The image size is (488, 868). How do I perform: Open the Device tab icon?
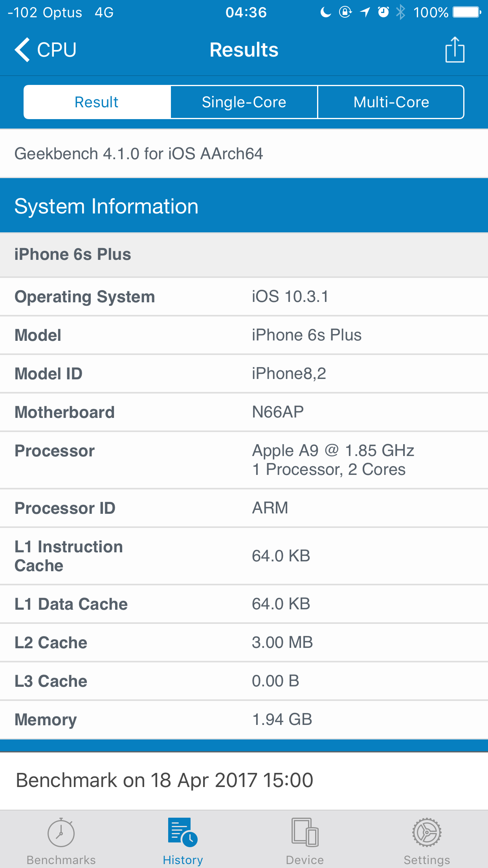305,833
